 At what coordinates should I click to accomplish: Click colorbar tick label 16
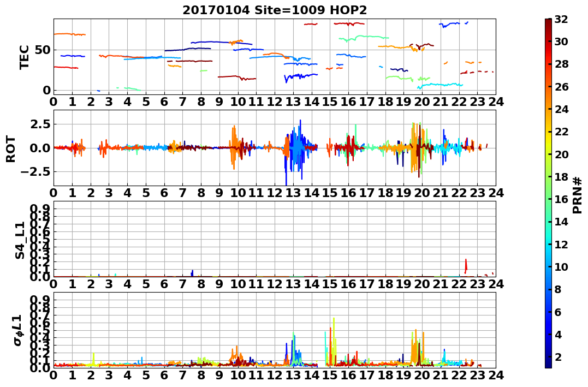[561, 199]
